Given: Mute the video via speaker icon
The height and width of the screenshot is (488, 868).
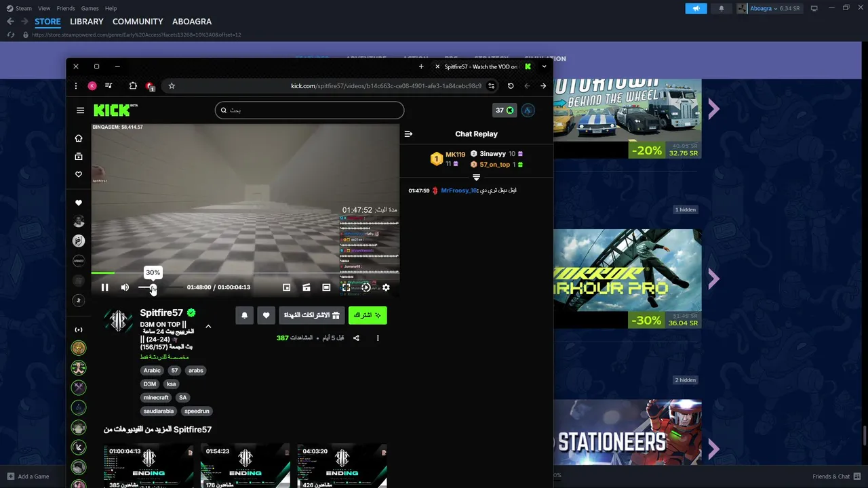Looking at the screenshot, I should (x=125, y=287).
